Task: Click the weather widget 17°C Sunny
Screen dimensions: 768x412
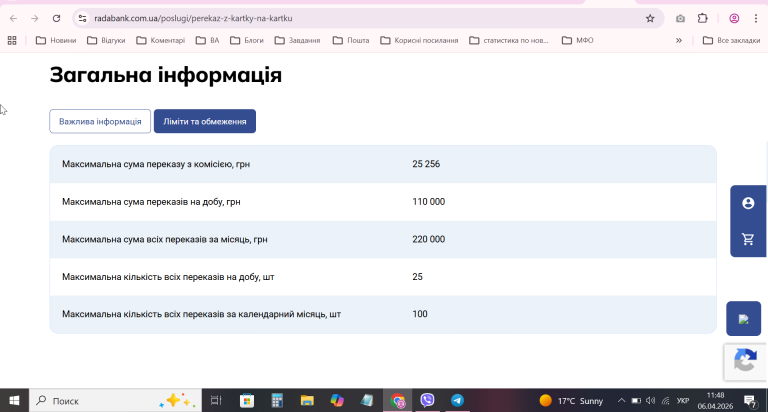Action: pos(571,401)
